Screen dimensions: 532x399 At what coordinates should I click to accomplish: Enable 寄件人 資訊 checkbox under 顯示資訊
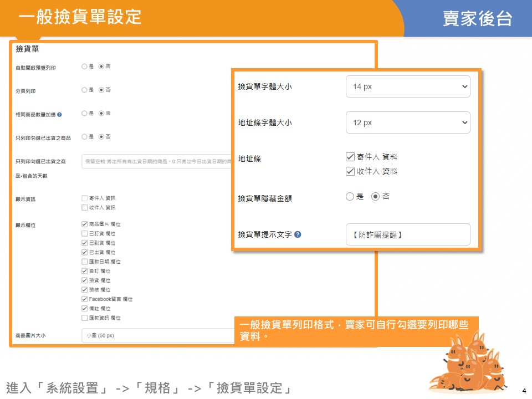click(x=84, y=198)
